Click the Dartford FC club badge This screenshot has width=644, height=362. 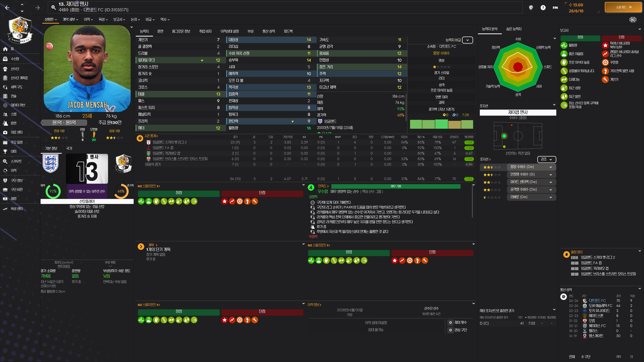tap(20, 30)
